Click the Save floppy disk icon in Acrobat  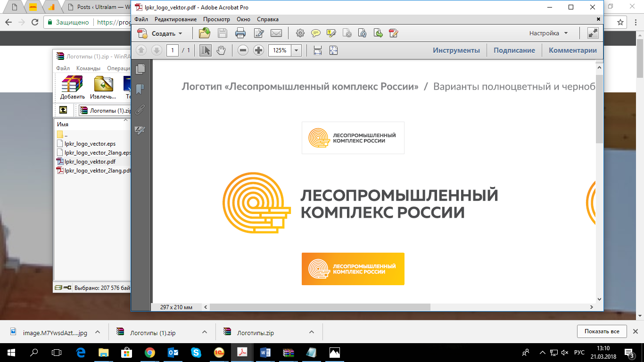(x=222, y=33)
